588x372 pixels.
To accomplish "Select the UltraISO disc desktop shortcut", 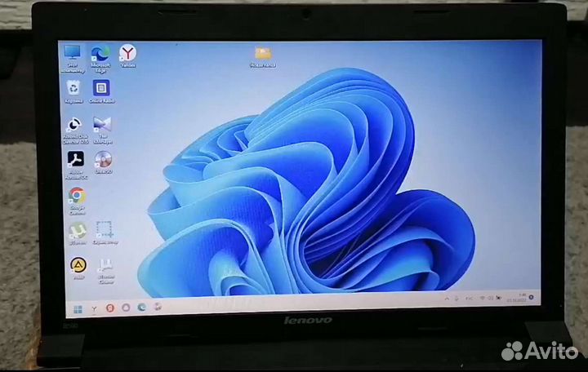I will [103, 162].
